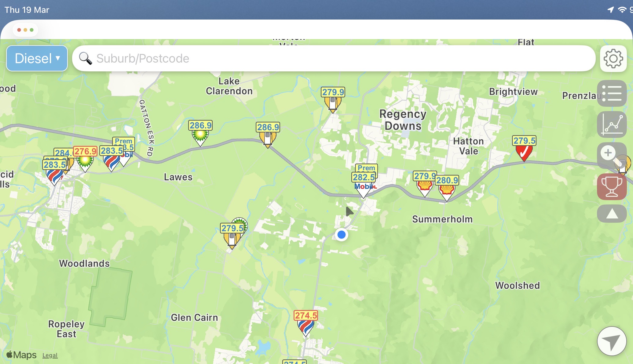The image size is (633, 364).
Task: Select the BP pin priced 276.9
Action: point(85,159)
